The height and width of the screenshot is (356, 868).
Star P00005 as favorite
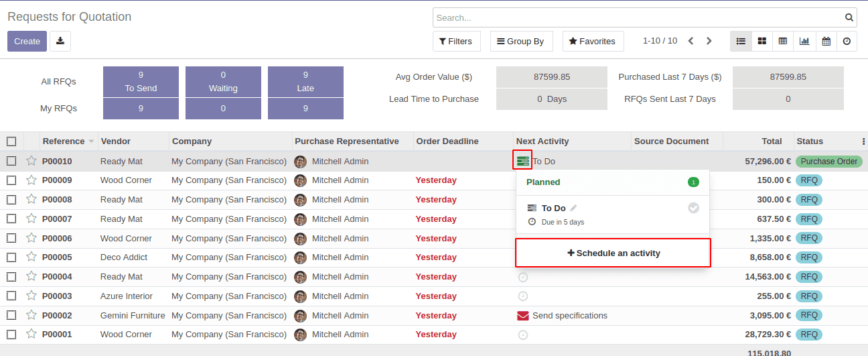pos(31,257)
